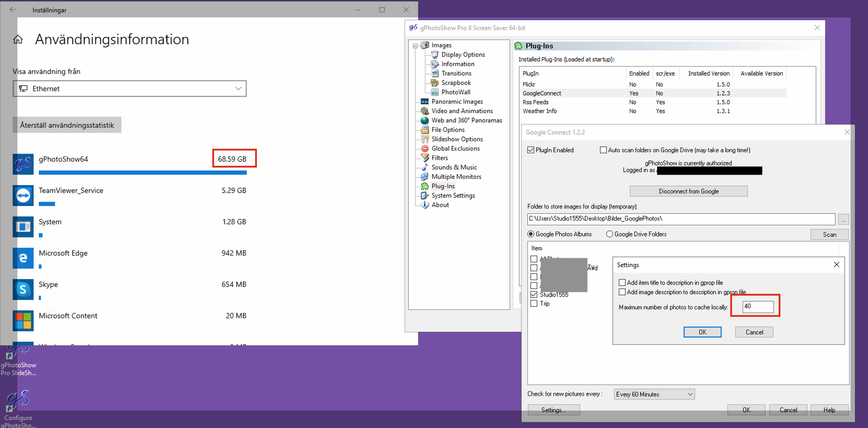868x428 pixels.
Task: Click the back arrow in Inställningar window
Action: click(x=13, y=10)
